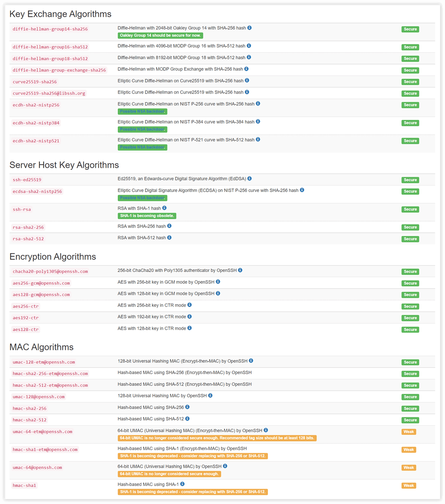
Task: Click info icon beside Hash-based MAC using SHA-256
Action: pos(187,407)
